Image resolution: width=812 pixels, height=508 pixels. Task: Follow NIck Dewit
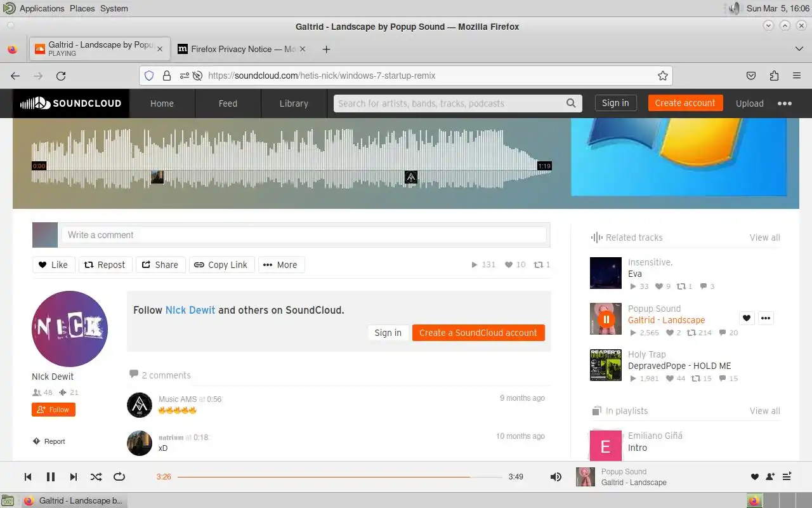coord(53,410)
